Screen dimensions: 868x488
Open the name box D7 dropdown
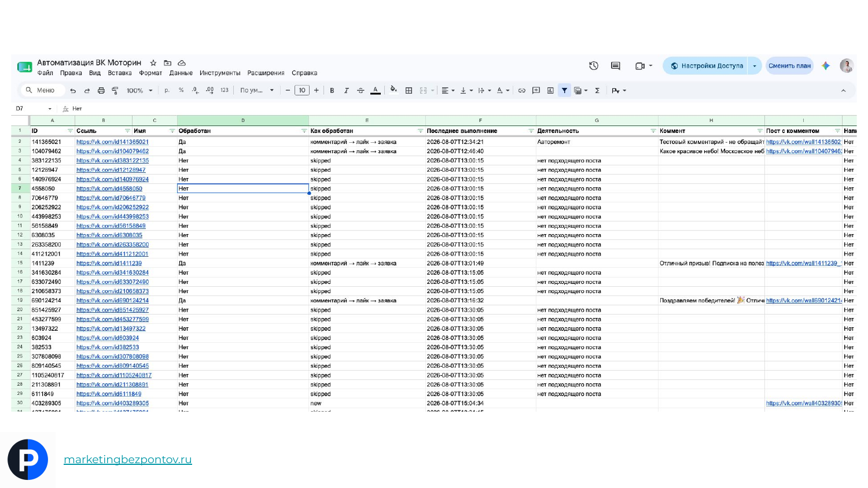[x=50, y=109]
